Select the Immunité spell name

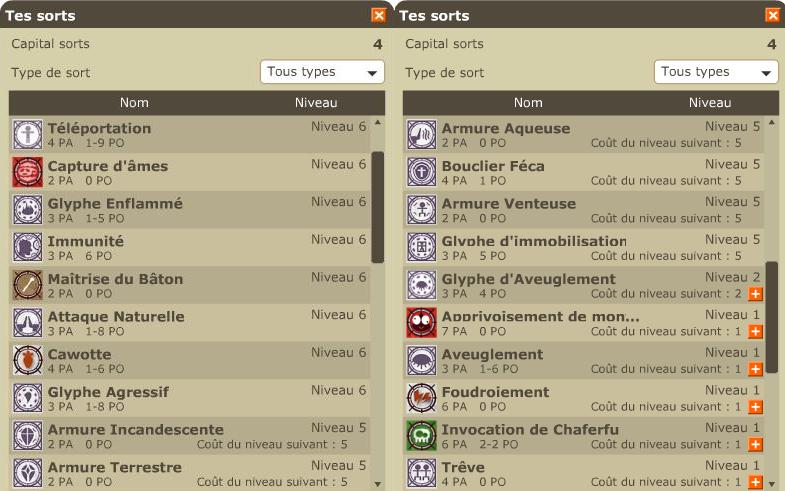(x=86, y=241)
